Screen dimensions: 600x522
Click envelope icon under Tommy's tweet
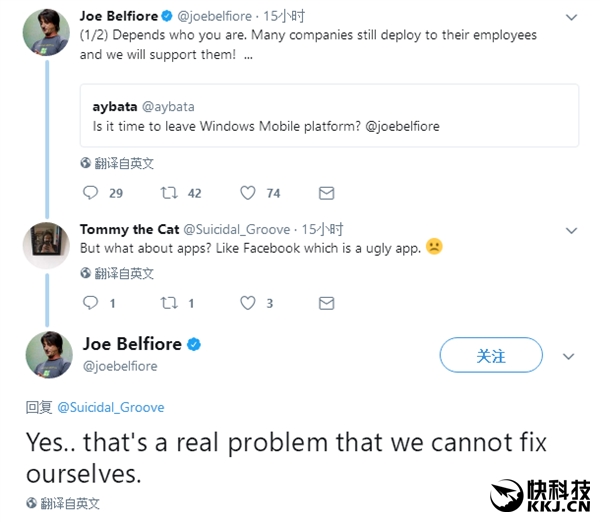[x=326, y=303]
